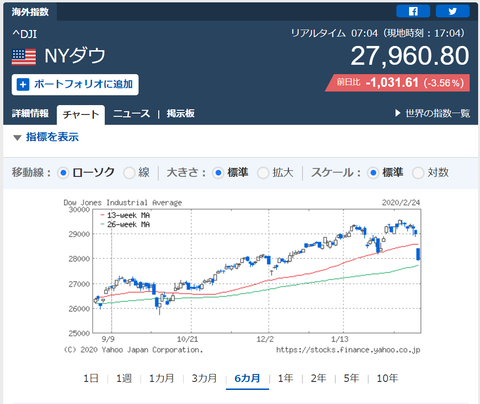Click the 26-week MA legend entry
Image resolution: width=480 pixels, height=404 pixels.
pyautogui.click(x=125, y=224)
